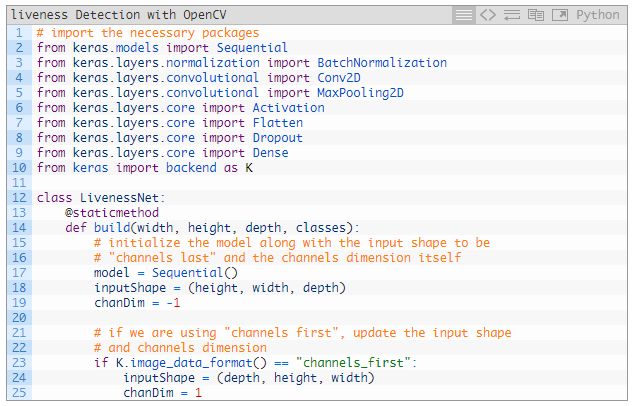Click the word BatchNormalization in line 3
The height and width of the screenshot is (406, 635).
click(x=375, y=63)
